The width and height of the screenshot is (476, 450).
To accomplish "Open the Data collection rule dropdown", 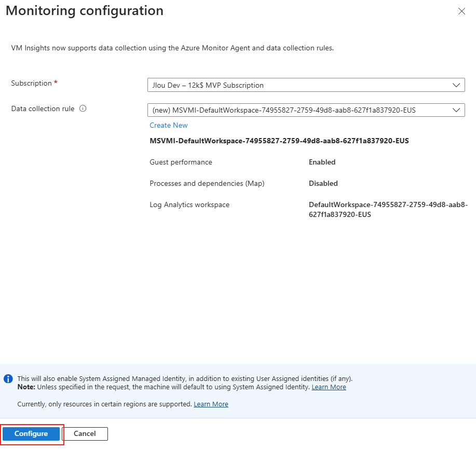I will point(306,110).
